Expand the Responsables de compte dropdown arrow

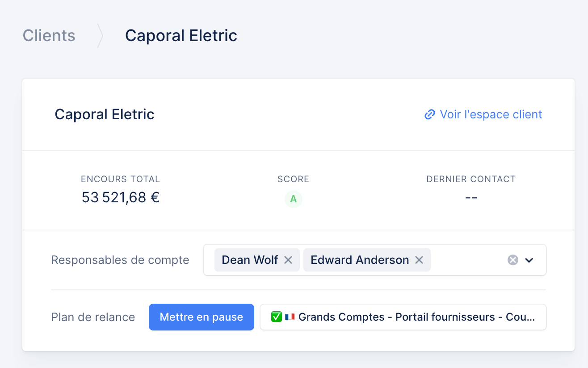click(529, 260)
